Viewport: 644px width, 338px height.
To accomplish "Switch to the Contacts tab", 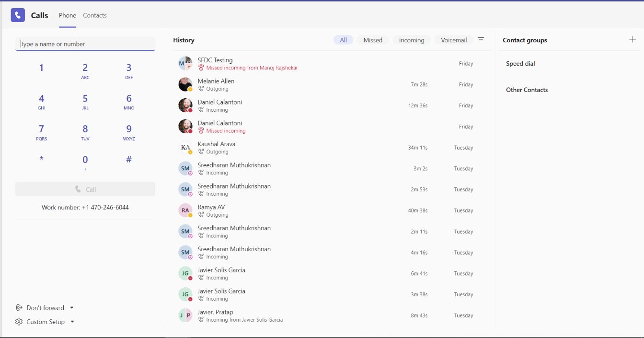I will pos(95,15).
